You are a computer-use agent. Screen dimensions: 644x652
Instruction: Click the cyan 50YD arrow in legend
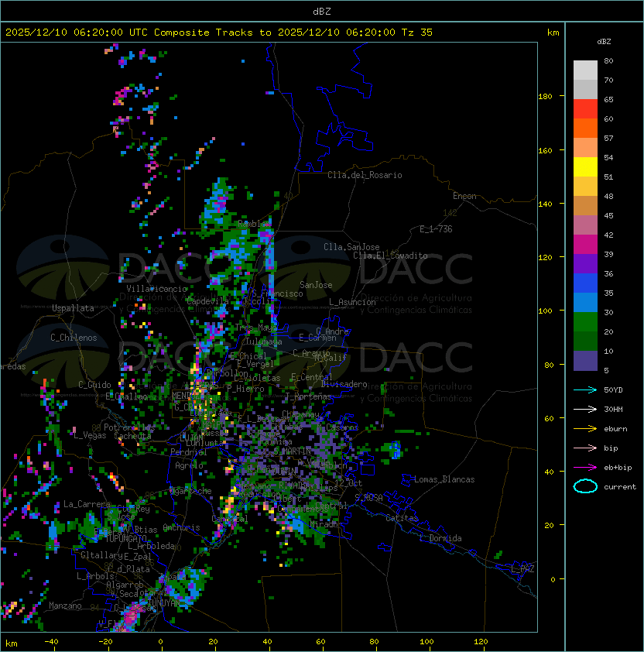coord(585,390)
